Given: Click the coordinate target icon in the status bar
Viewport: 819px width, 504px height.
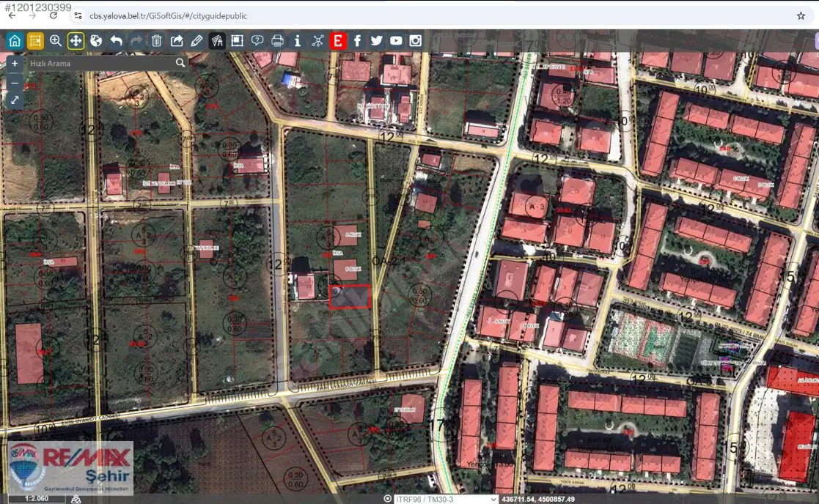Looking at the screenshot, I should pyautogui.click(x=388, y=499).
